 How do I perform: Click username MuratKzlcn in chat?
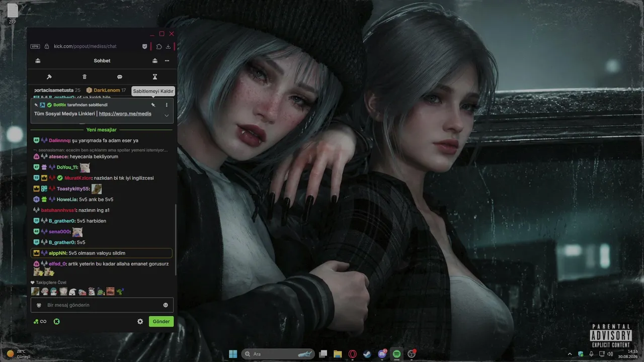pyautogui.click(x=78, y=178)
